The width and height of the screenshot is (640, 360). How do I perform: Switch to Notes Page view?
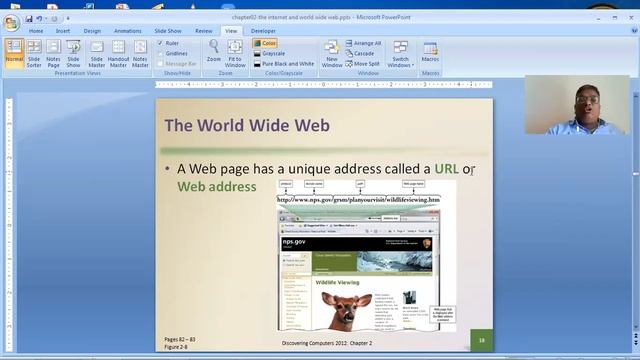coord(53,53)
